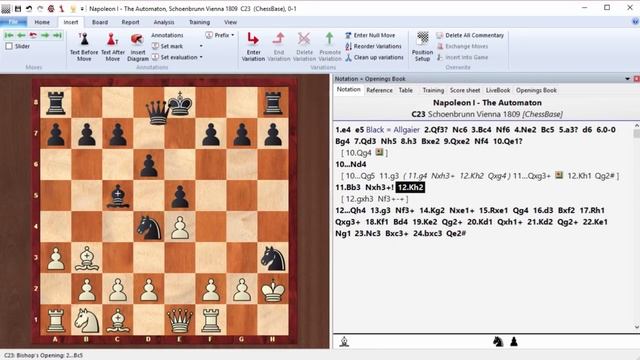Switch to the Board ribbon tab
This screenshot has width=640, height=360.
(x=100, y=22)
